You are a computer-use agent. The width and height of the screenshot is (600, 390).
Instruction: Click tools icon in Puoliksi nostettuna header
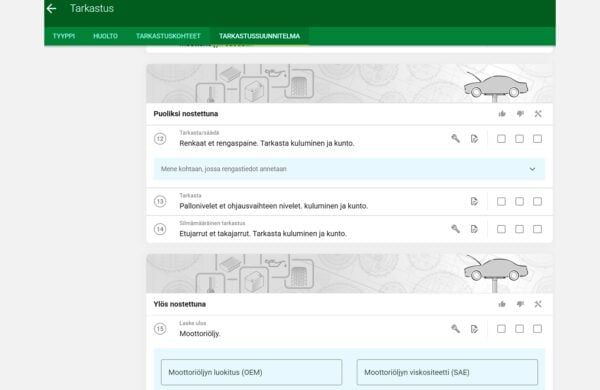pyautogui.click(x=538, y=114)
